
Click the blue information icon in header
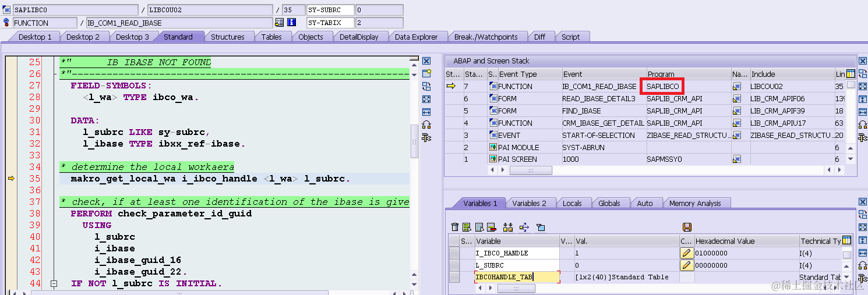tap(292, 23)
